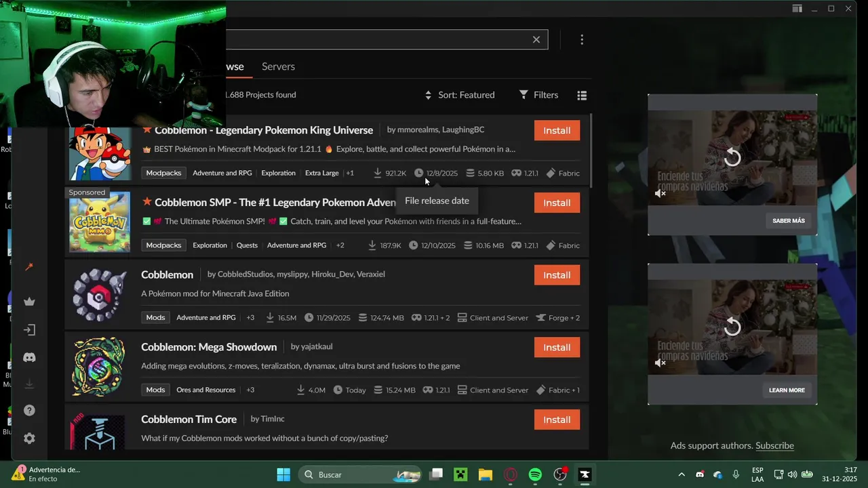
Task: Show hidden tray icons chevron
Action: pos(682,474)
